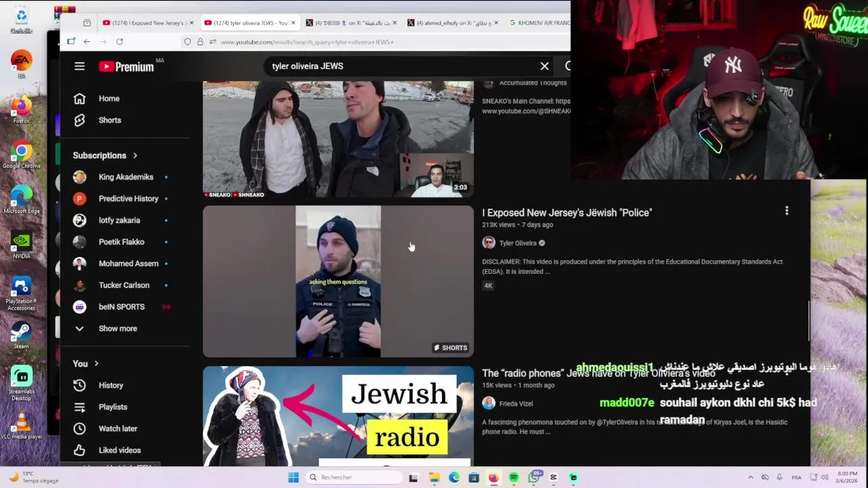This screenshot has height=488, width=868.
Task: Open Firefox list-all-tabs button
Action: (87, 23)
